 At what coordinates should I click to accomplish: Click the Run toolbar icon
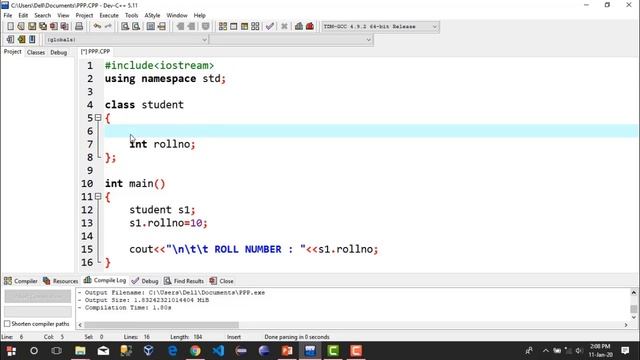tap(233, 27)
